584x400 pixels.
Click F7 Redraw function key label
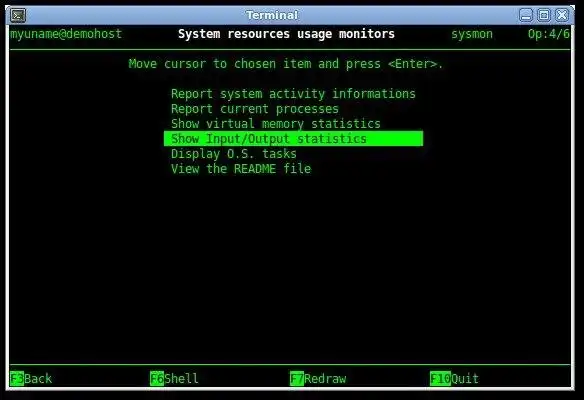point(318,378)
